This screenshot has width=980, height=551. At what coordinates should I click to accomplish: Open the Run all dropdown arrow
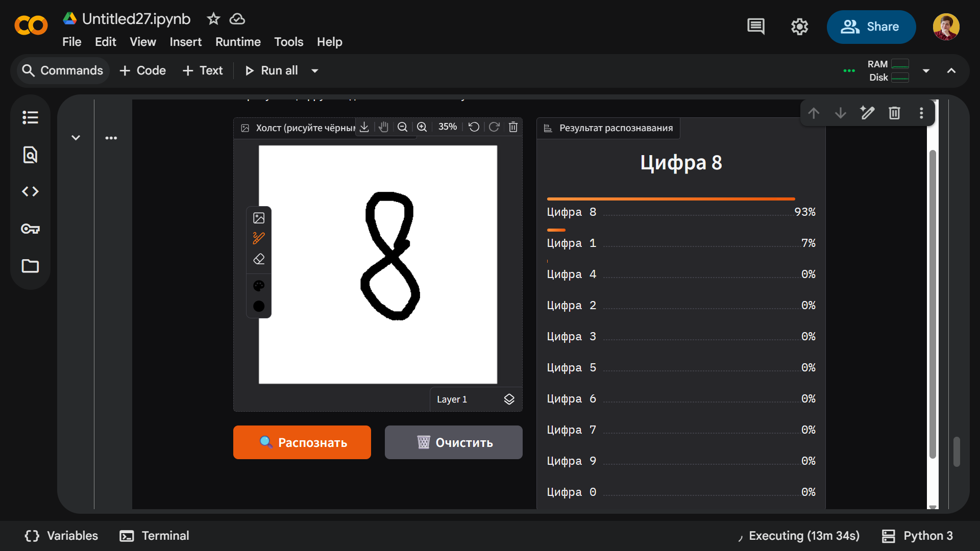click(x=315, y=71)
